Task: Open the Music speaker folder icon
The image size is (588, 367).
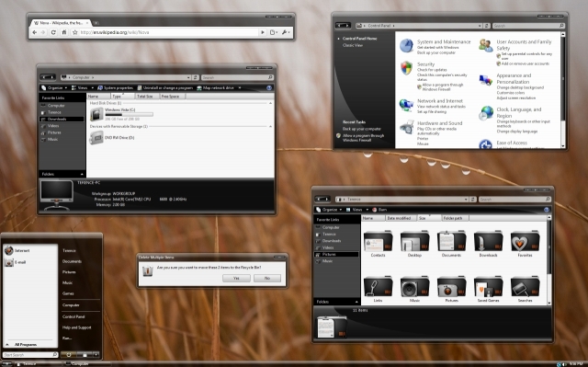Action: point(414,287)
